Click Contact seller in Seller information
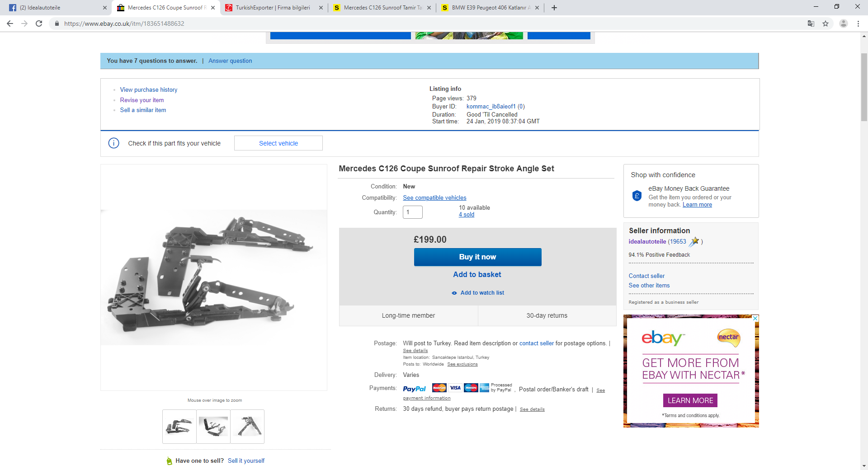 (x=646, y=276)
